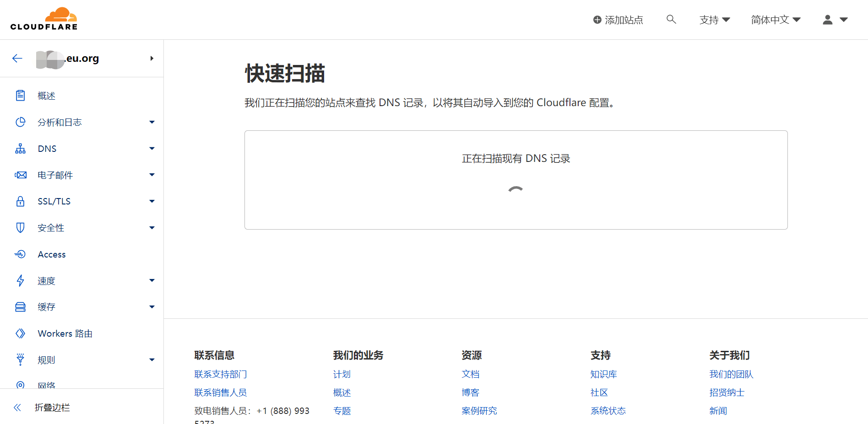Collapse the sidebar with double-chevron
This screenshot has height=424, width=868.
(x=17, y=408)
